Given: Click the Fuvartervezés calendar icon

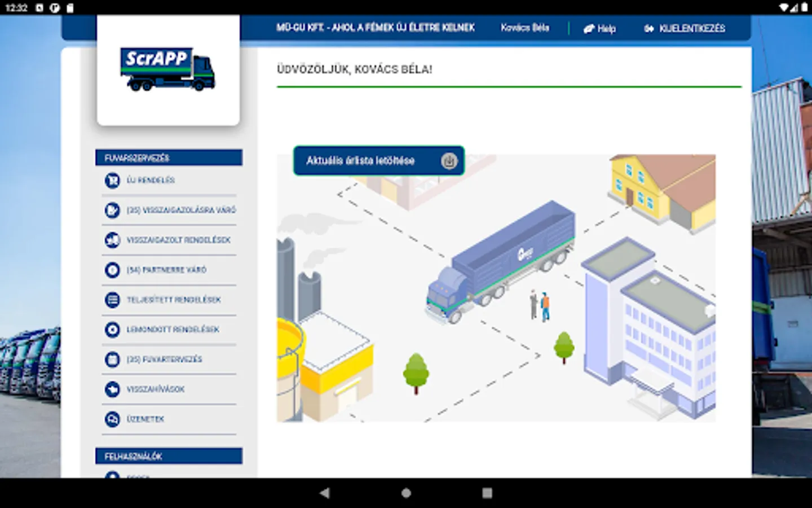Looking at the screenshot, I should coord(112,360).
